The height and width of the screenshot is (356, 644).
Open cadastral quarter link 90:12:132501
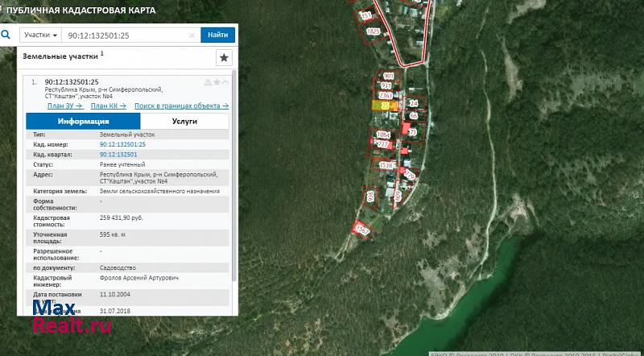coord(118,153)
